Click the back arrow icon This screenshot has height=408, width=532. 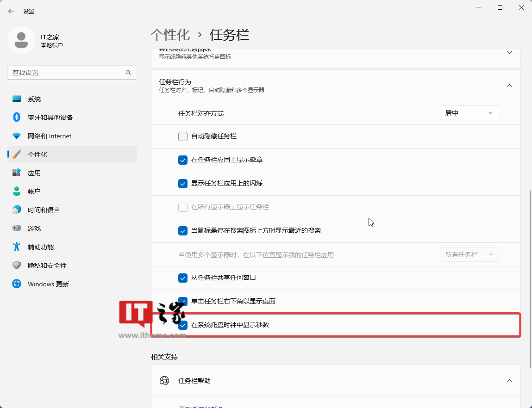tap(11, 11)
